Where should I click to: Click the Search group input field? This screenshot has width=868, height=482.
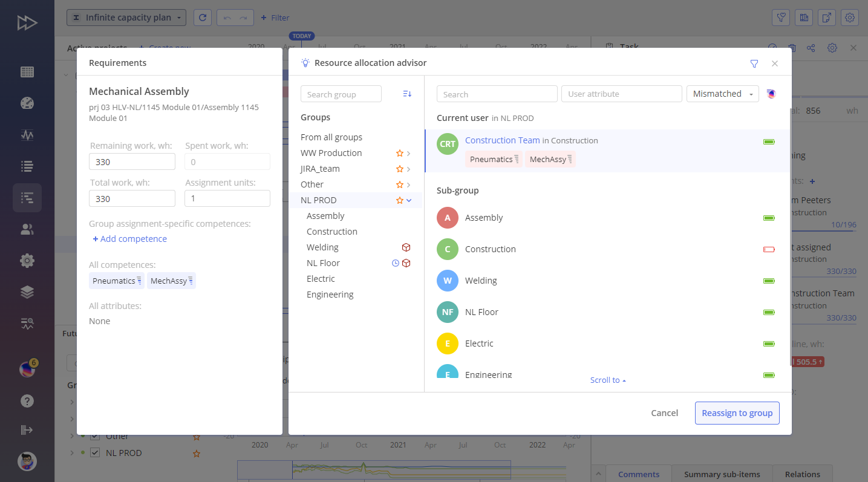(341, 94)
